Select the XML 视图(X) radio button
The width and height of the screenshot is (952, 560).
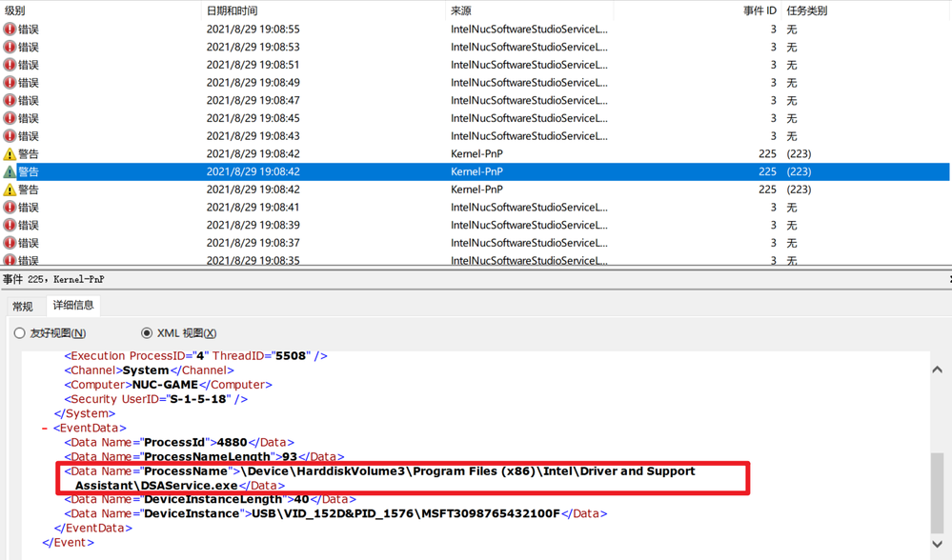pyautogui.click(x=147, y=333)
